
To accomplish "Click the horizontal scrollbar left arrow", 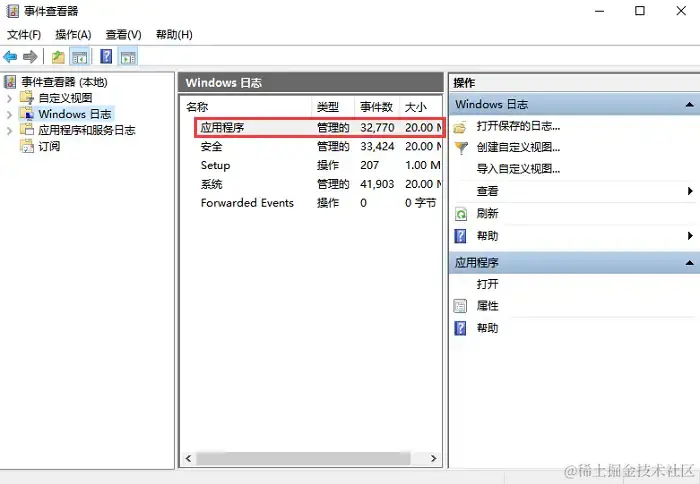I will [188, 459].
